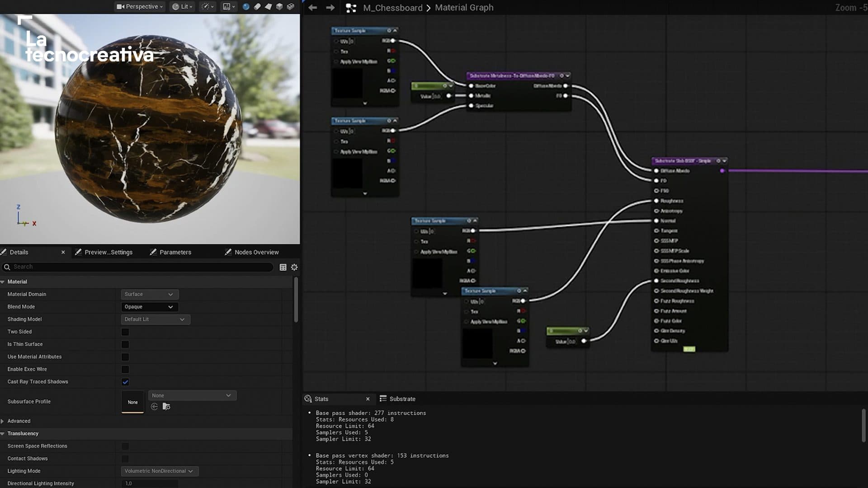868x488 pixels.
Task: Open Lighting Mode Volumetric NonDirectional dropdown
Action: (x=160, y=471)
